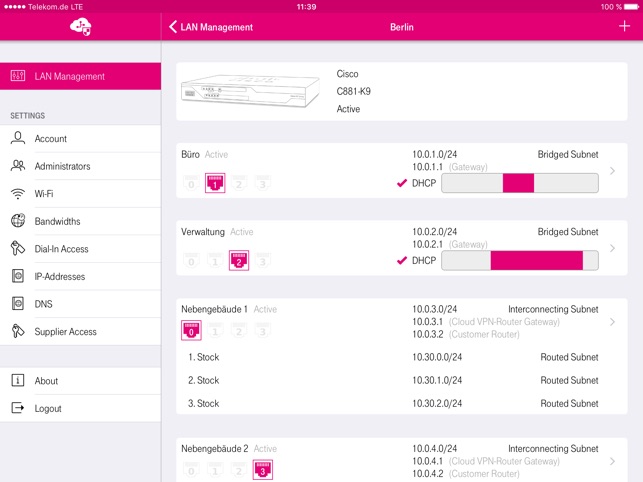Click the 10.0.3.0/24 subnet address
This screenshot has width=643, height=482.
(435, 309)
